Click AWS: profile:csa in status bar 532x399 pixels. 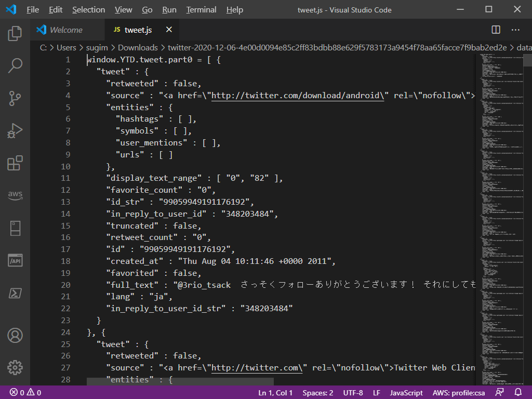[x=459, y=393]
